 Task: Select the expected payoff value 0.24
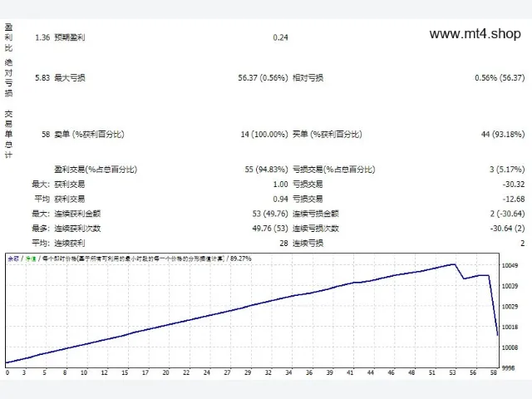click(280, 37)
